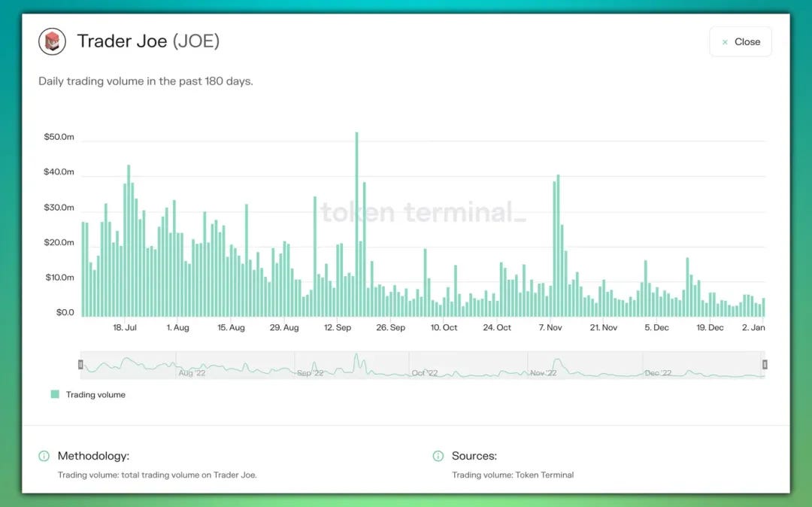Toggle the Trading volume legend label
The image size is (812, 507).
(95, 395)
